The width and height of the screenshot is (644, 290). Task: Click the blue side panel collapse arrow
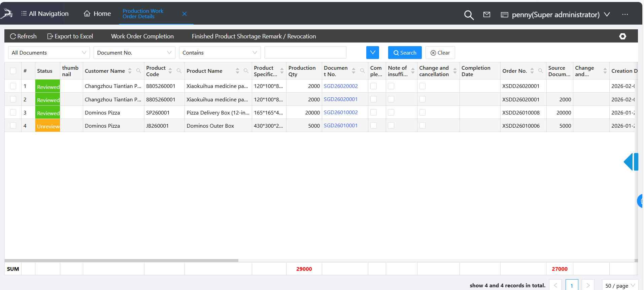[x=630, y=162]
